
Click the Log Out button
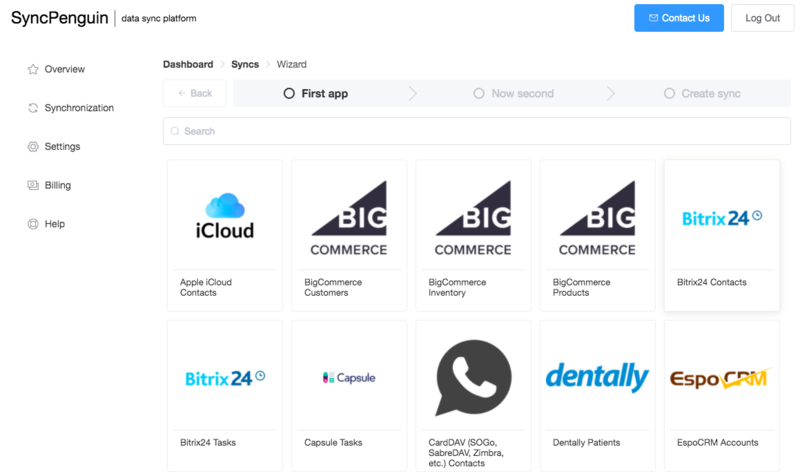762,18
